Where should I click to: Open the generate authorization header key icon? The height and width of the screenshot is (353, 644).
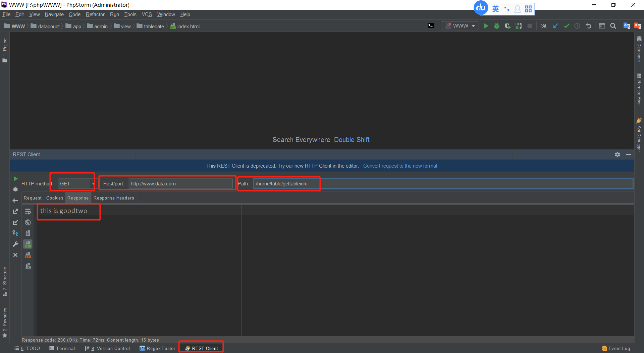(x=15, y=233)
